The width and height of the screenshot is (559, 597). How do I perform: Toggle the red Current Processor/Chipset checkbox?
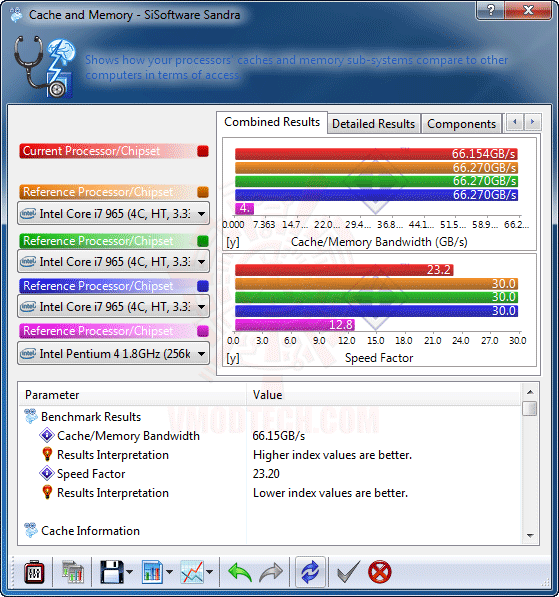click(x=203, y=151)
